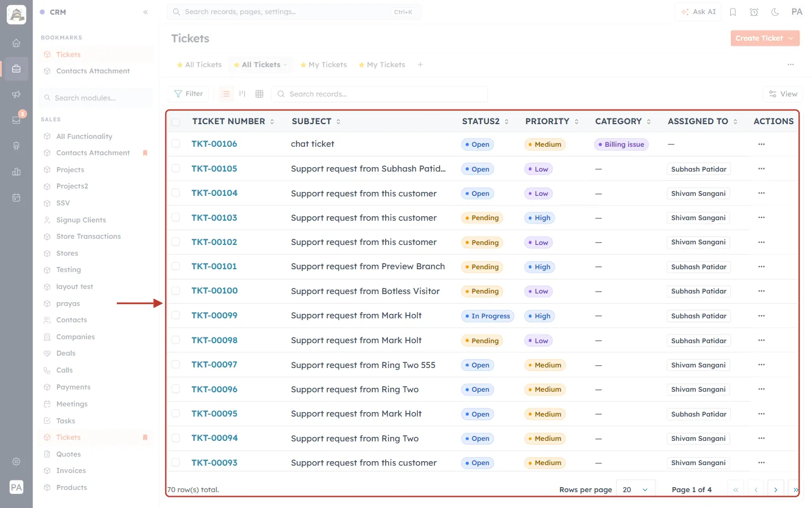Image resolution: width=812 pixels, height=508 pixels.
Task: Open the home icon in left rail
Action: point(16,43)
